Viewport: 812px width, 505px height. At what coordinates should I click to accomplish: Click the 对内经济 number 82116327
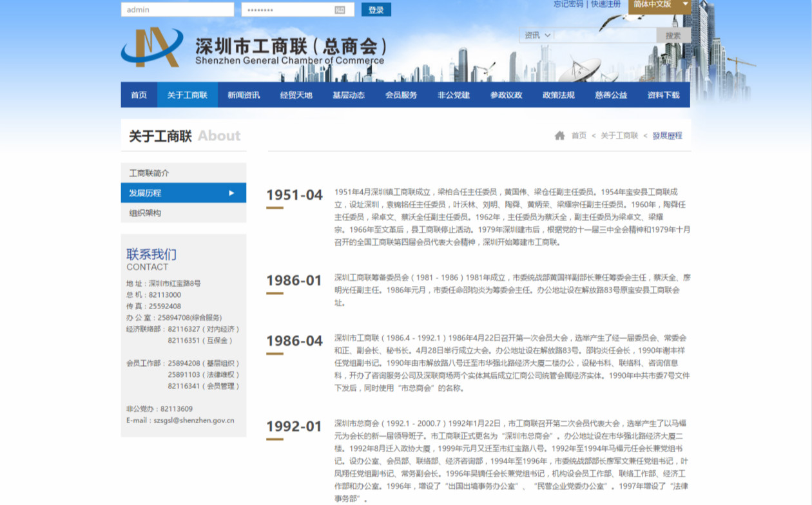(183, 329)
